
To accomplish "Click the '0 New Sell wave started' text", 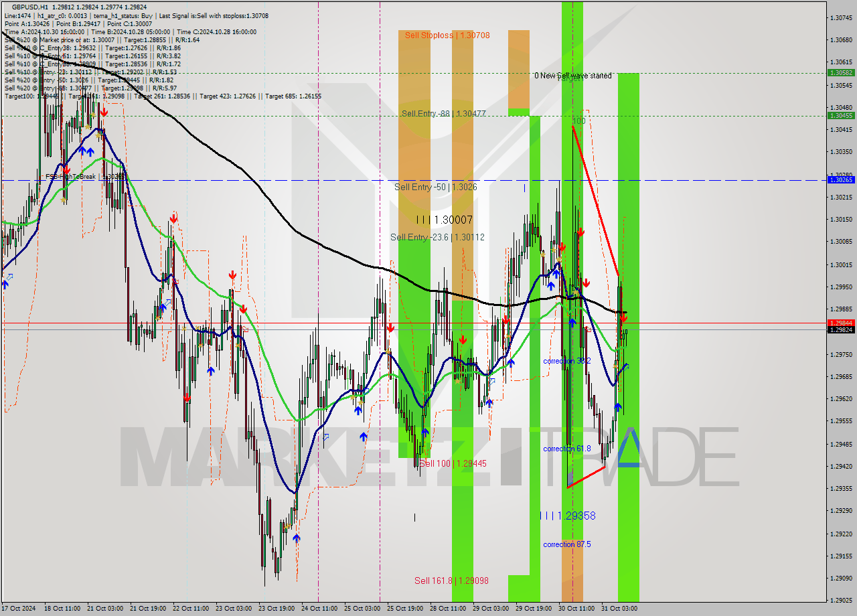I will 572,76.
